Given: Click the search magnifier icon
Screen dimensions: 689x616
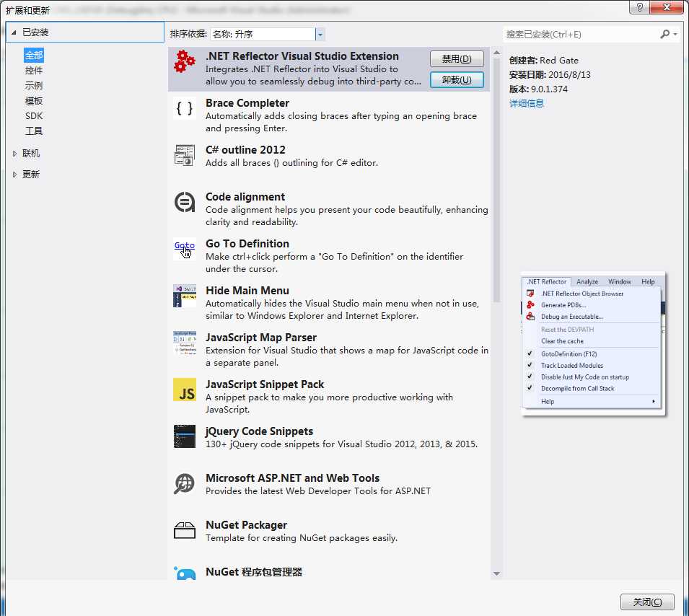Looking at the screenshot, I should 665,34.
